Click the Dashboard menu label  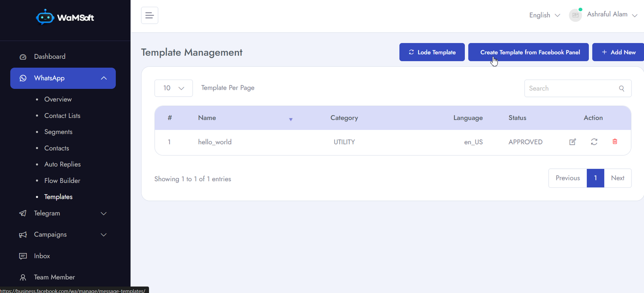[50, 57]
